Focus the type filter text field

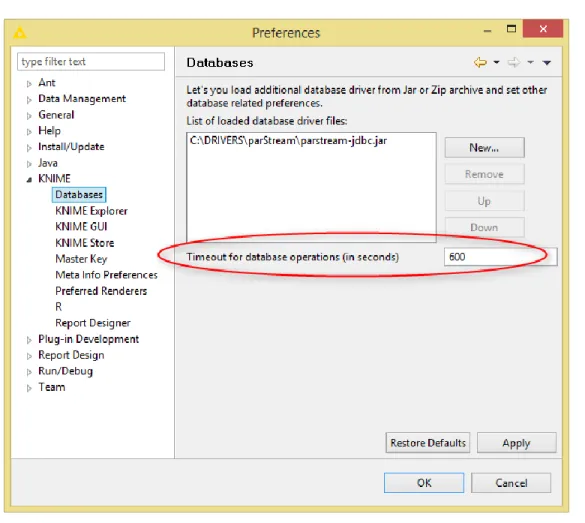pos(91,62)
